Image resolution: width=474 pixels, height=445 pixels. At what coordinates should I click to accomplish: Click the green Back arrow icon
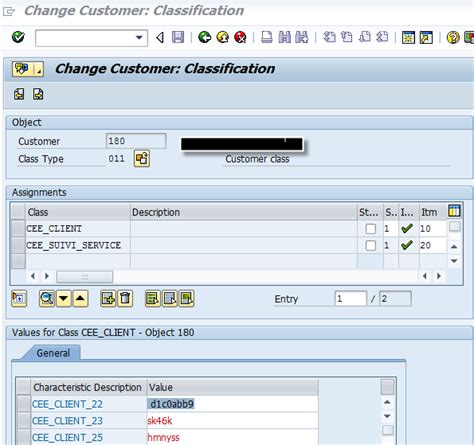click(204, 37)
